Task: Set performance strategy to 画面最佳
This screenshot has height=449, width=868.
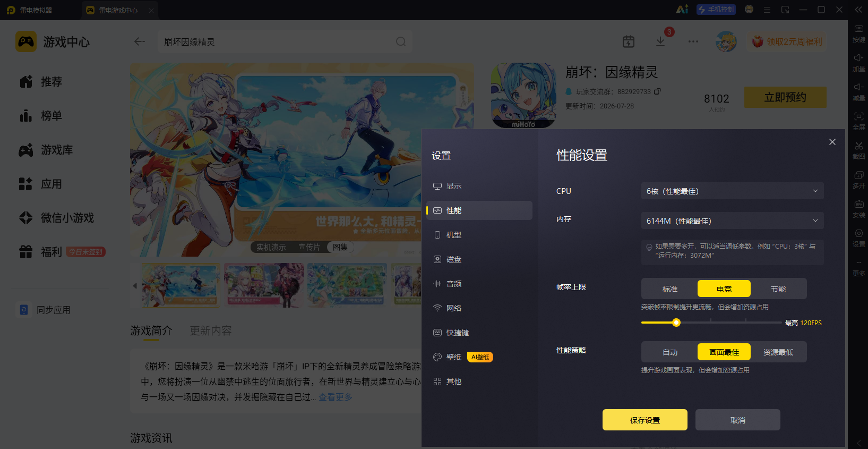Action: (724, 352)
